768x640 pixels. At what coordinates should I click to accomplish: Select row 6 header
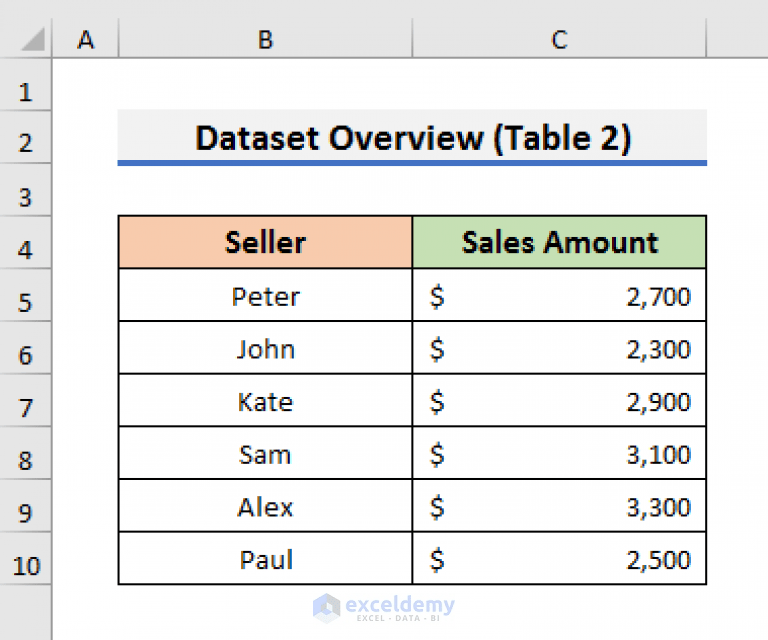point(25,348)
